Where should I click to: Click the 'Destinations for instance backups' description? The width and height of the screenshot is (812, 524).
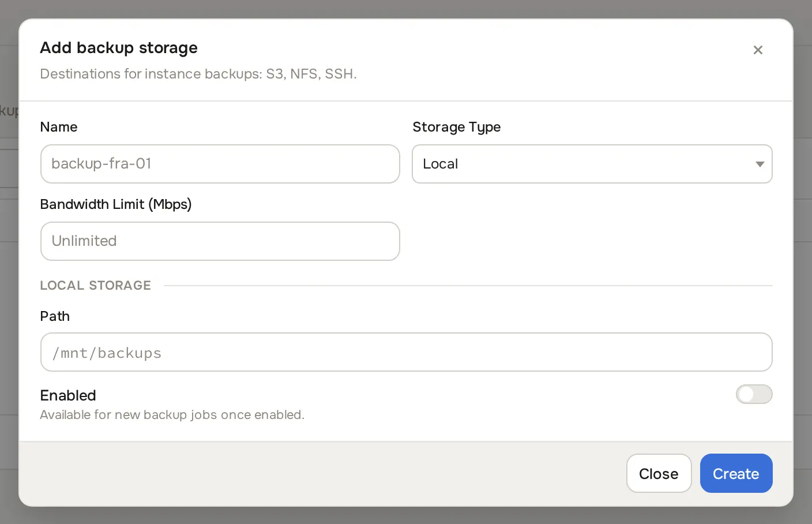198,74
